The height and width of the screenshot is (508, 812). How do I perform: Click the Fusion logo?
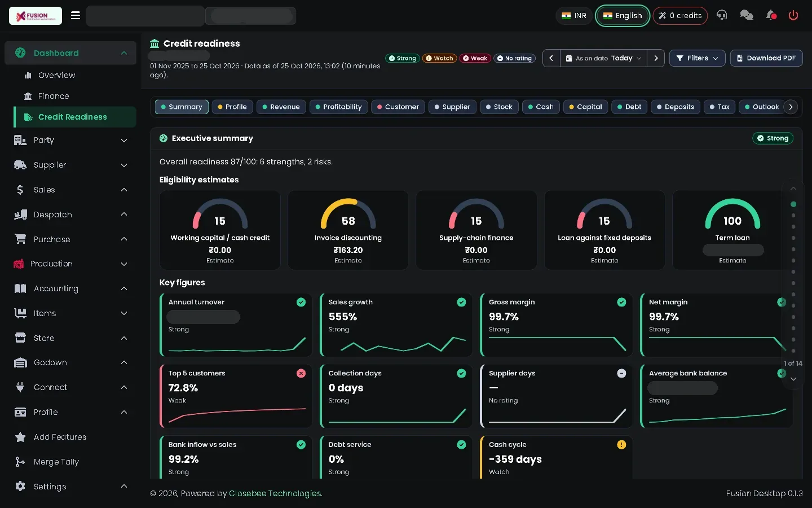[x=36, y=16]
